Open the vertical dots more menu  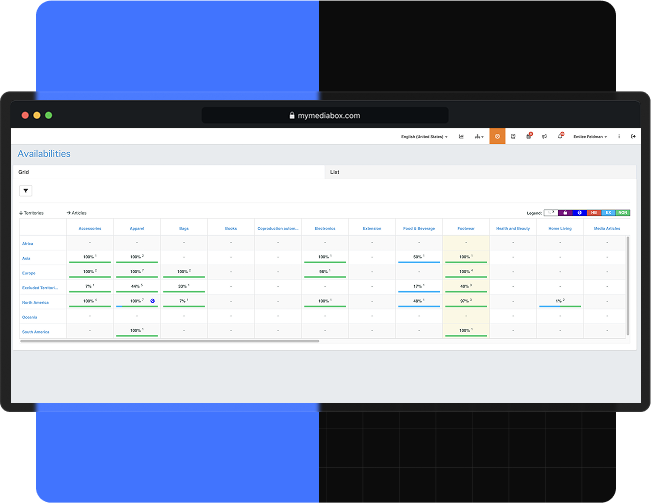click(x=620, y=136)
